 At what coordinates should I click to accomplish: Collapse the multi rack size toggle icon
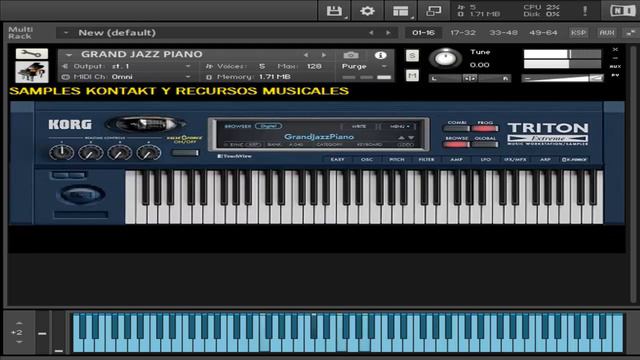631,33
